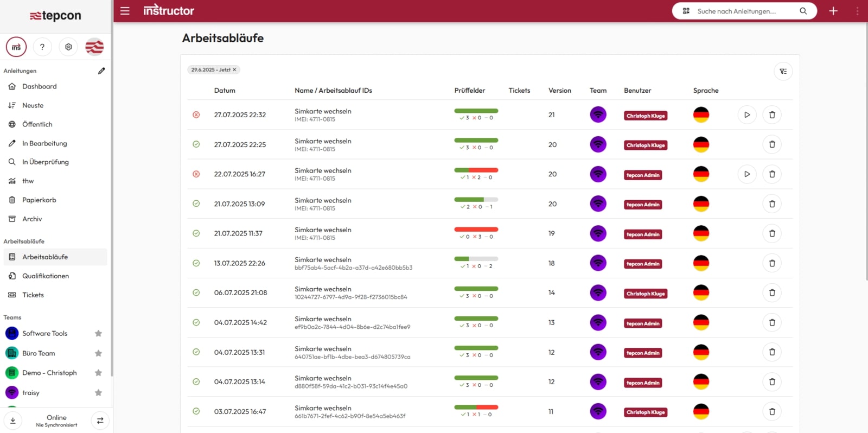Delete the workflow dated 27.07.2025 22:25
Screen dimensions: 868x433
tap(772, 144)
